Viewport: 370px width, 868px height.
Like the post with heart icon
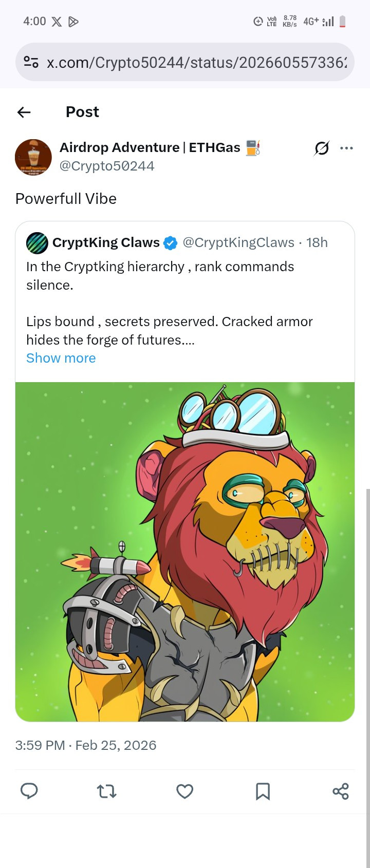[x=185, y=791]
